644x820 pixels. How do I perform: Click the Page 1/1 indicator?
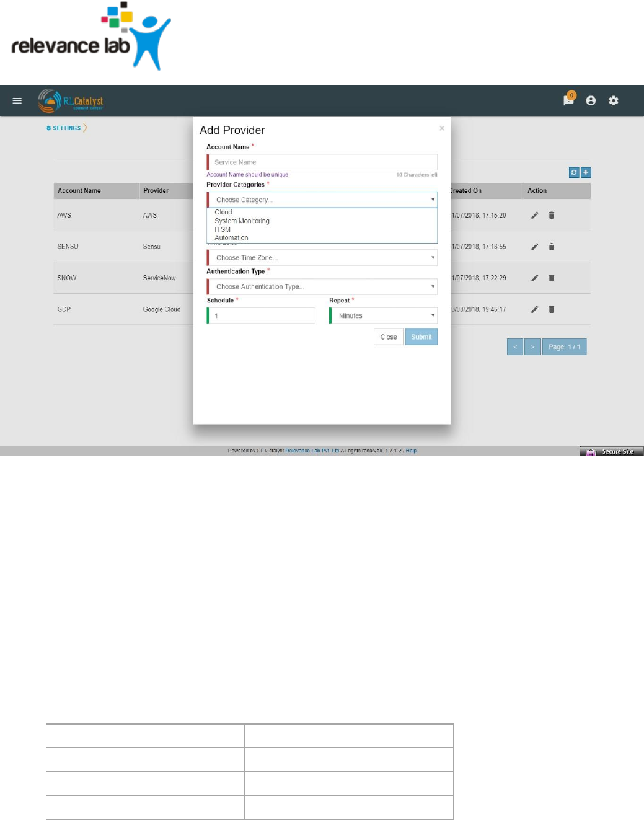[x=565, y=347]
